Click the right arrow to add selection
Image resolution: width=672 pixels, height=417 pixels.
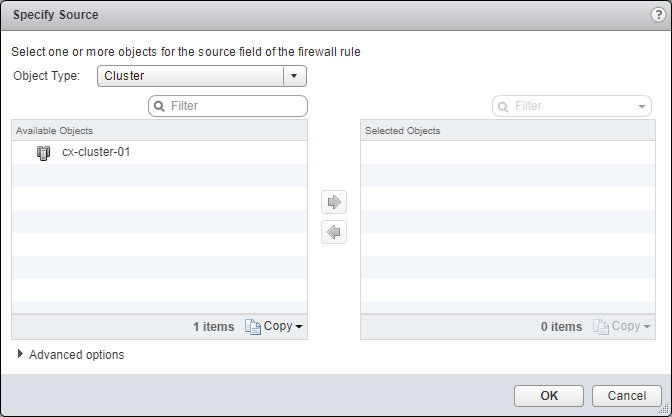point(335,203)
